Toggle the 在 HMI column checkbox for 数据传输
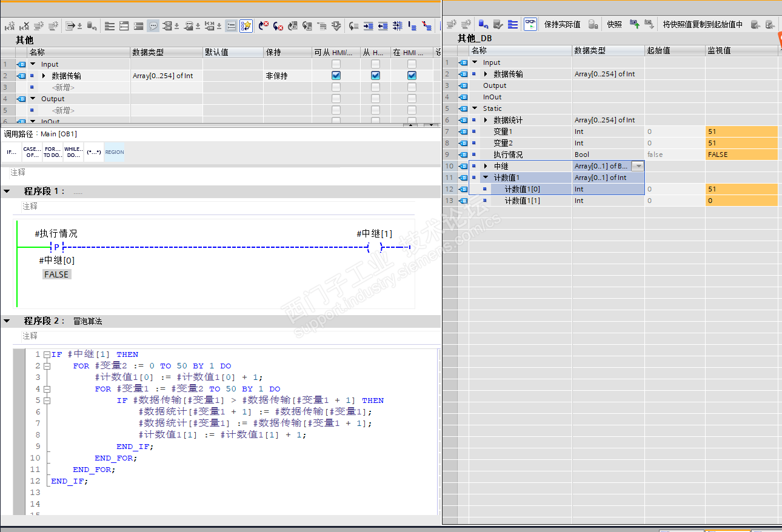This screenshot has width=782, height=532. (412, 76)
